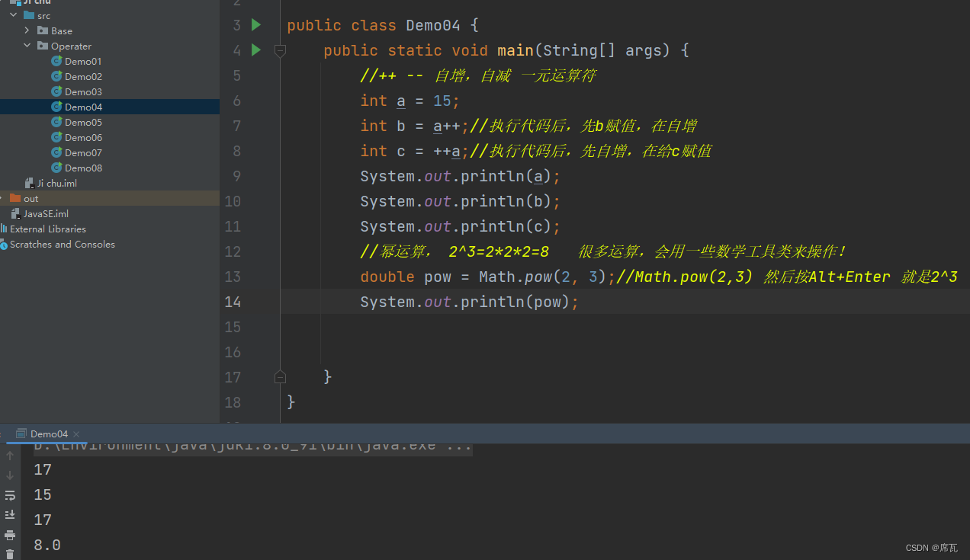Clear all console output with trash icon
The height and width of the screenshot is (560, 970).
tap(10, 554)
